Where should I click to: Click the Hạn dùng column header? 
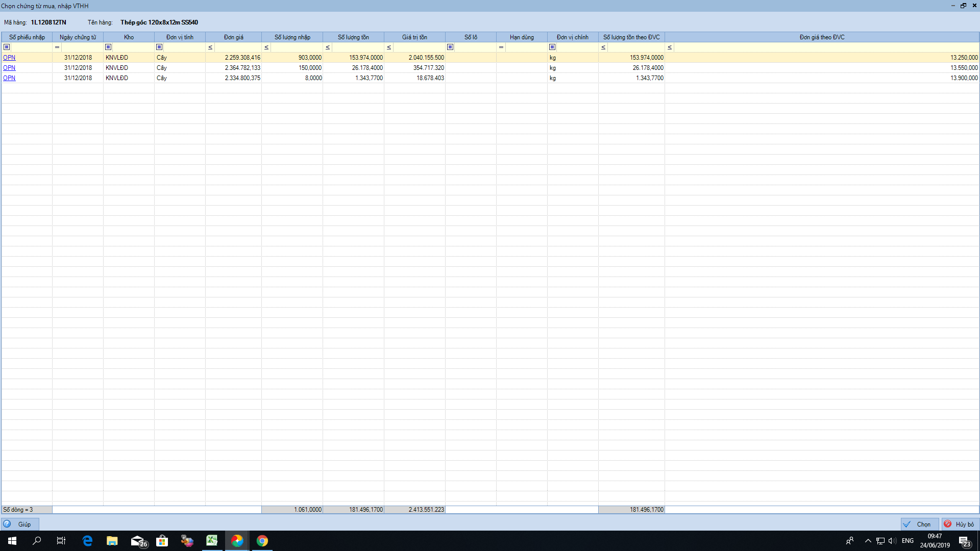(522, 37)
